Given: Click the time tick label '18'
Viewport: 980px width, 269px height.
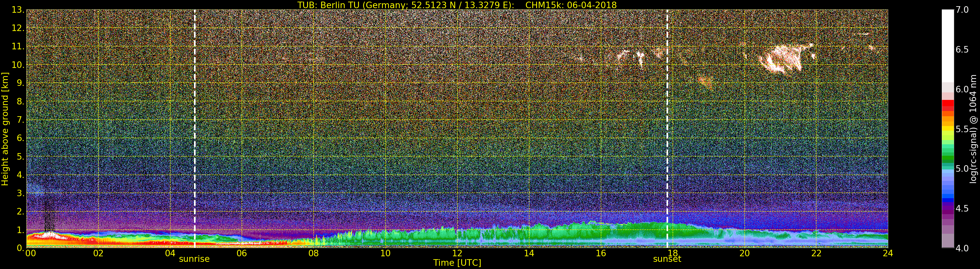Looking at the screenshot, I should (672, 253).
